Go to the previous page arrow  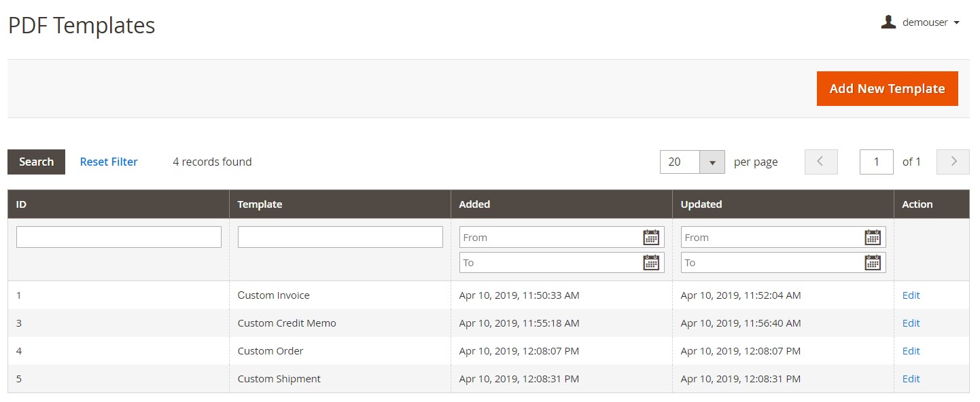821,162
